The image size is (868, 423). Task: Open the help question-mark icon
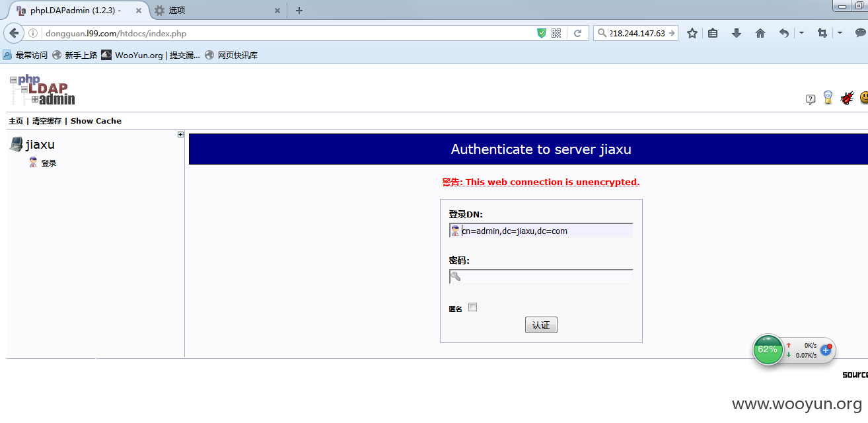(811, 99)
